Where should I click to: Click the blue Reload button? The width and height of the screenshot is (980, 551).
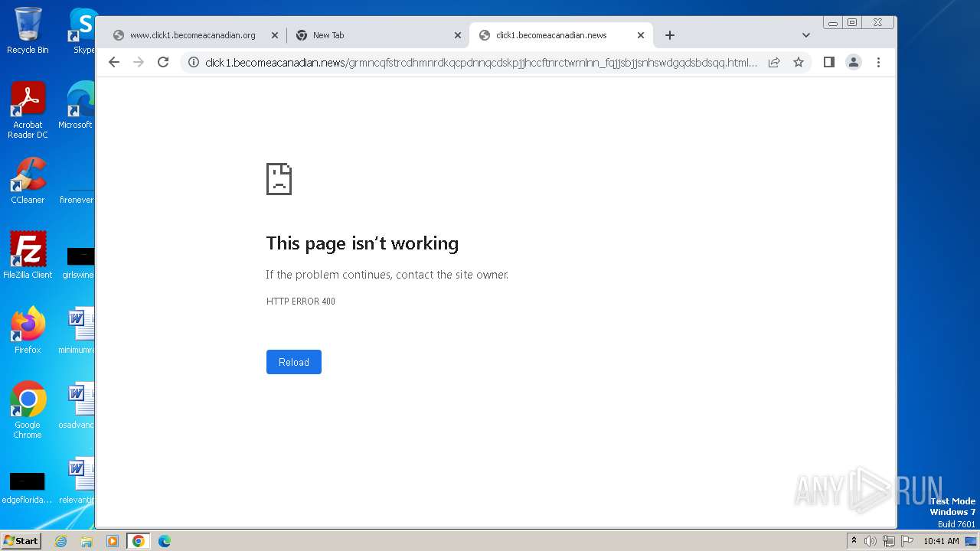(x=294, y=362)
